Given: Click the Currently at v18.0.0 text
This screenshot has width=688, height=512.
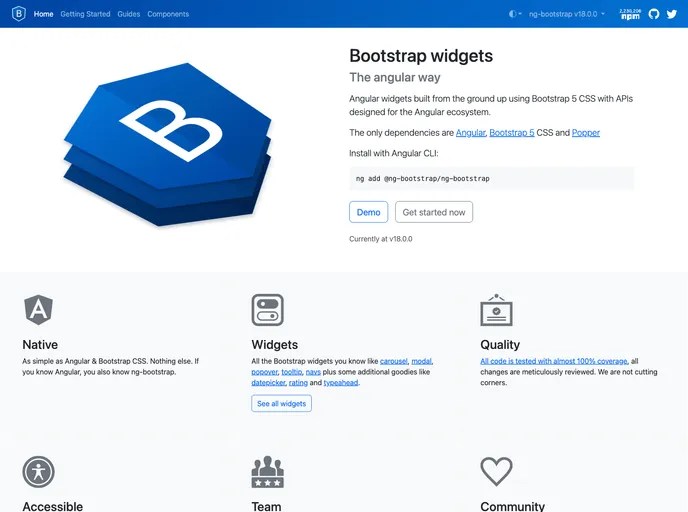Looking at the screenshot, I should click(x=381, y=239).
